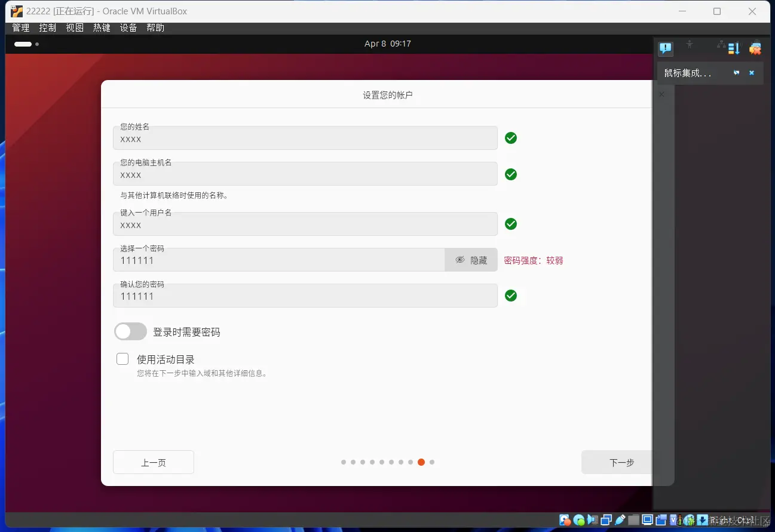Click the Right Ctrl host key label
775x532 pixels.
click(x=733, y=521)
